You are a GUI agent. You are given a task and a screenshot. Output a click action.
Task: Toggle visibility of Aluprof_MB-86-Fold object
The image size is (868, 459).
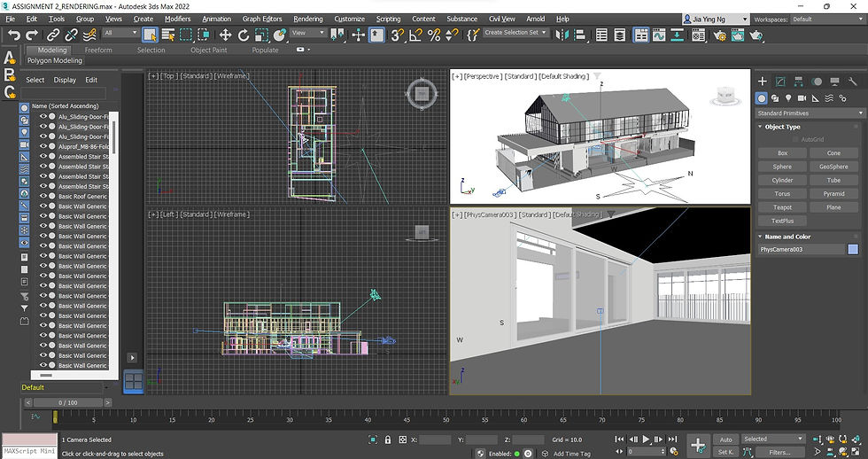[43, 146]
